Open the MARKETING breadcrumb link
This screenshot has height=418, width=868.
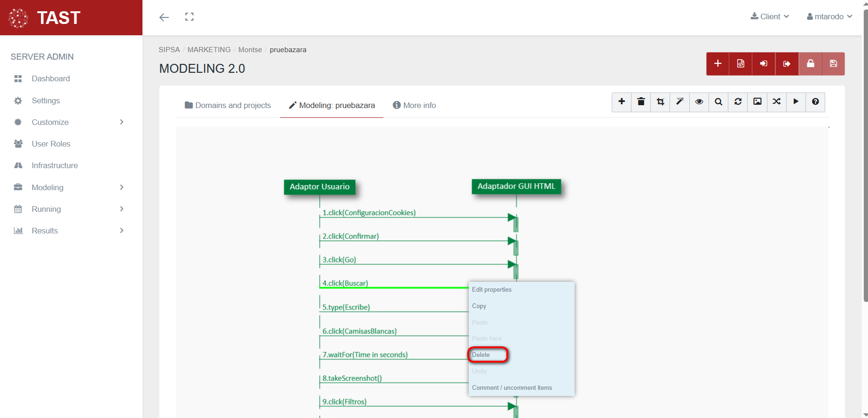pyautogui.click(x=209, y=50)
